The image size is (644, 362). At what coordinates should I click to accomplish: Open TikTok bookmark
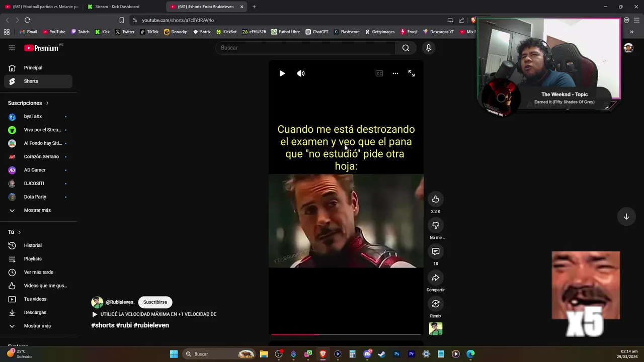[x=149, y=32]
